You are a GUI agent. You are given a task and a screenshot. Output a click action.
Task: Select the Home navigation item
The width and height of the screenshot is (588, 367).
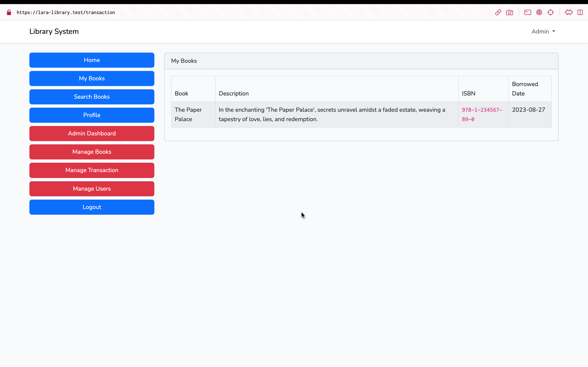(x=92, y=60)
